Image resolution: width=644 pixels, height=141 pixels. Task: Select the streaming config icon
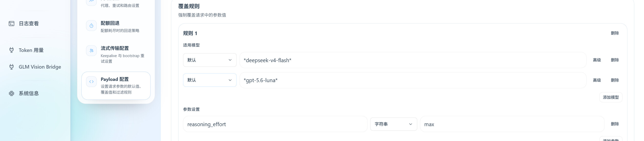pyautogui.click(x=91, y=51)
